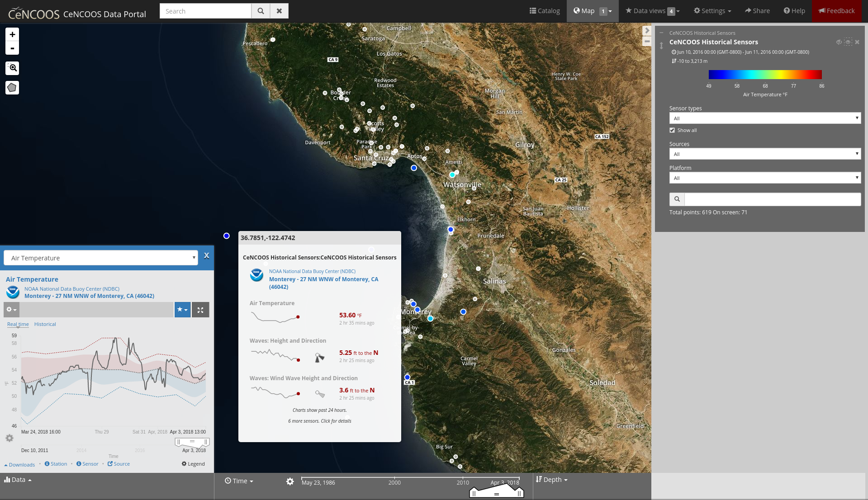Activate the box zoom magnifier tool
The image size is (868, 500).
tap(12, 68)
